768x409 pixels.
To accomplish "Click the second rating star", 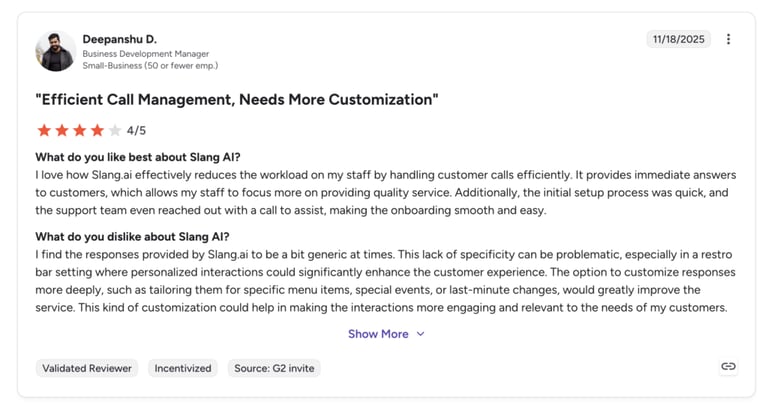I will pyautogui.click(x=62, y=130).
